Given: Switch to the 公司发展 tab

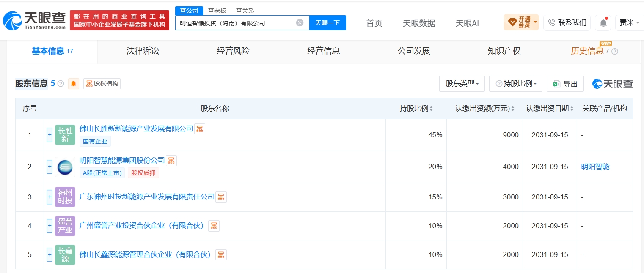Looking at the screenshot, I should [x=414, y=51].
